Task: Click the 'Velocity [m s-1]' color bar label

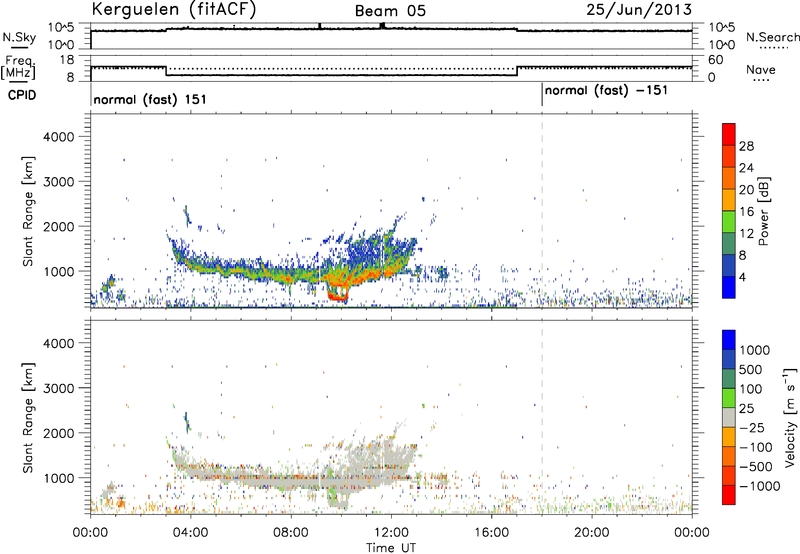Action: point(790,417)
